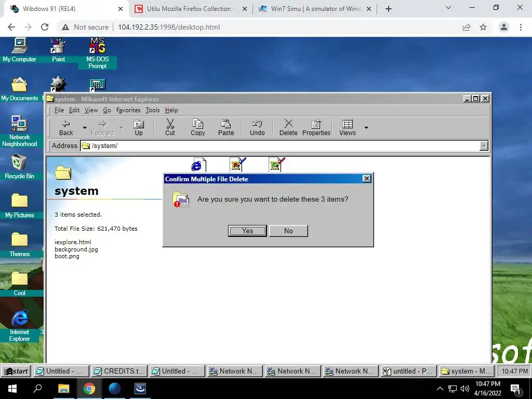Click the keyboard desktop shortcut icon
The height and width of the screenshot is (399, 532).
point(98,85)
